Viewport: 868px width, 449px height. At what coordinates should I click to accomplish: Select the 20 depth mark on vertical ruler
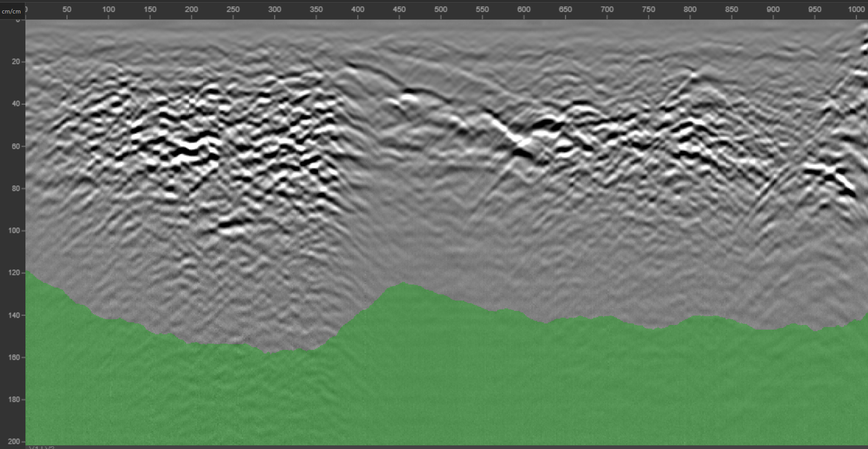point(16,61)
